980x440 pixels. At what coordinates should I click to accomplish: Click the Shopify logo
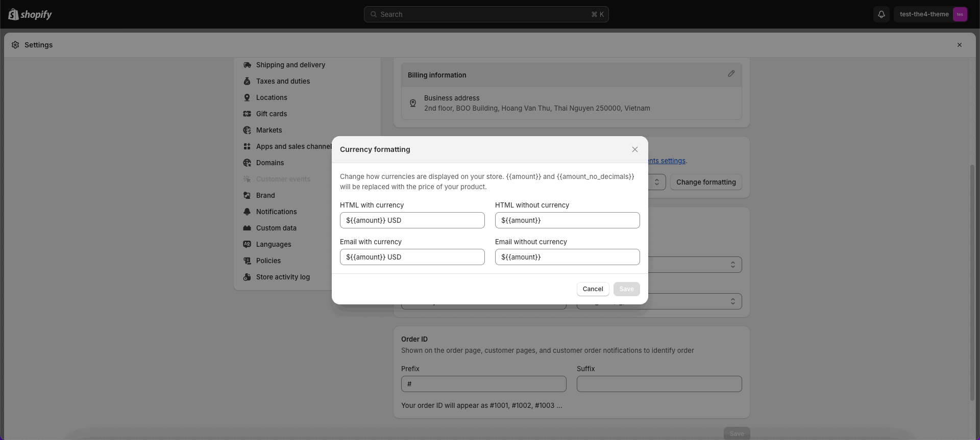[x=30, y=14]
